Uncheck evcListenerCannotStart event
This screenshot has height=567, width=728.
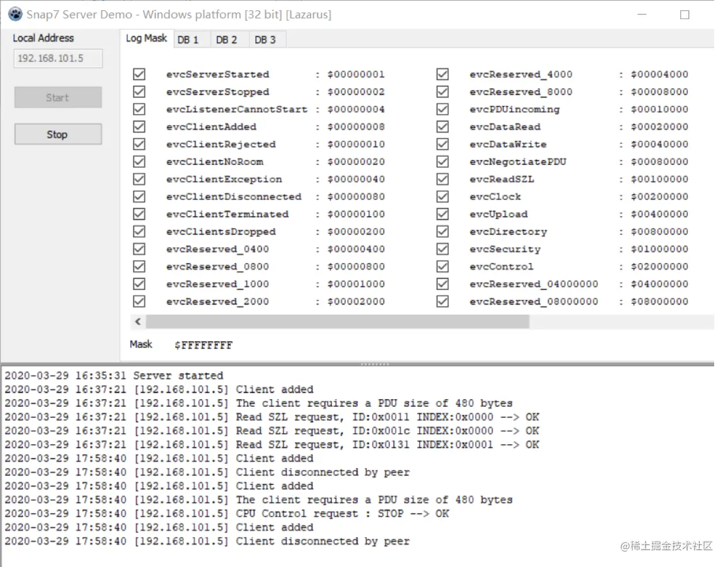point(139,109)
